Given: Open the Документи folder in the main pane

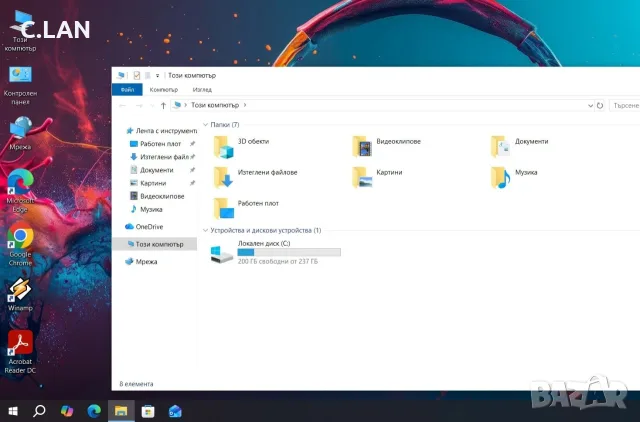Looking at the screenshot, I should point(500,147).
